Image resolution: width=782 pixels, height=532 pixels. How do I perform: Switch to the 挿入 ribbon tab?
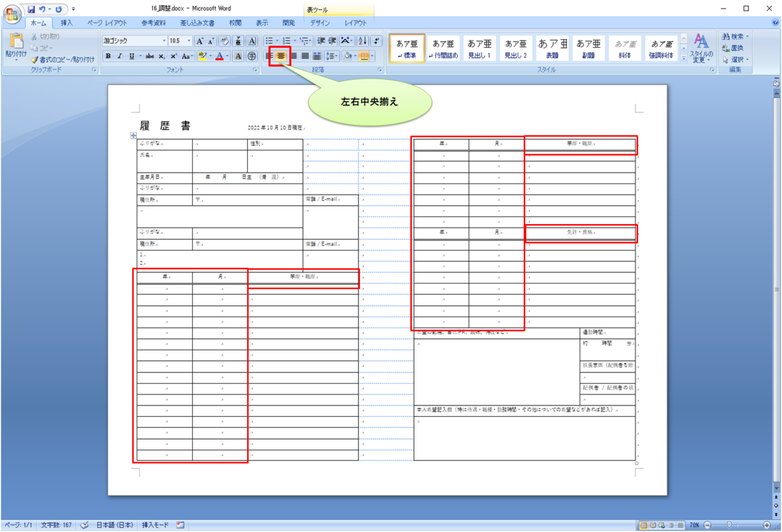pyautogui.click(x=65, y=21)
